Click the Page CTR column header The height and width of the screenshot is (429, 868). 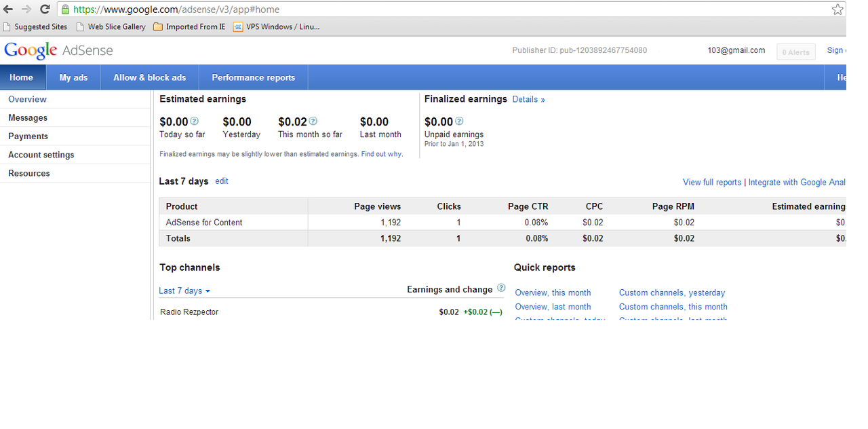coord(528,206)
